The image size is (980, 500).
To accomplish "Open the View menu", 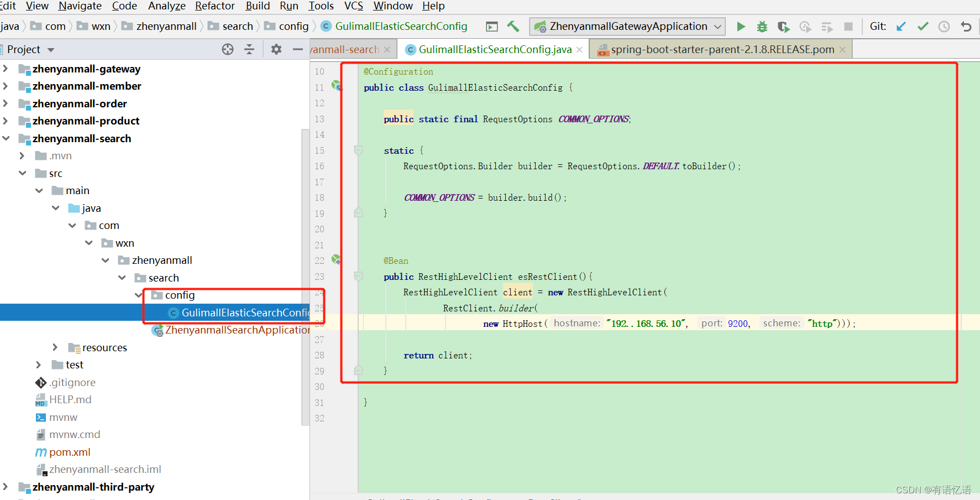I will (37, 6).
